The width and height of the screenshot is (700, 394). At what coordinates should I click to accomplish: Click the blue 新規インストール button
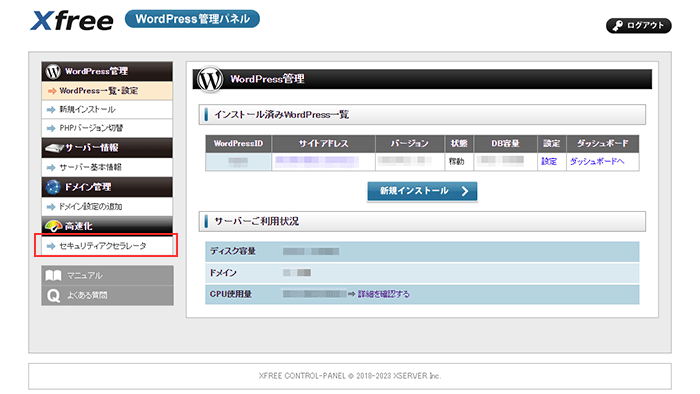[x=422, y=191]
